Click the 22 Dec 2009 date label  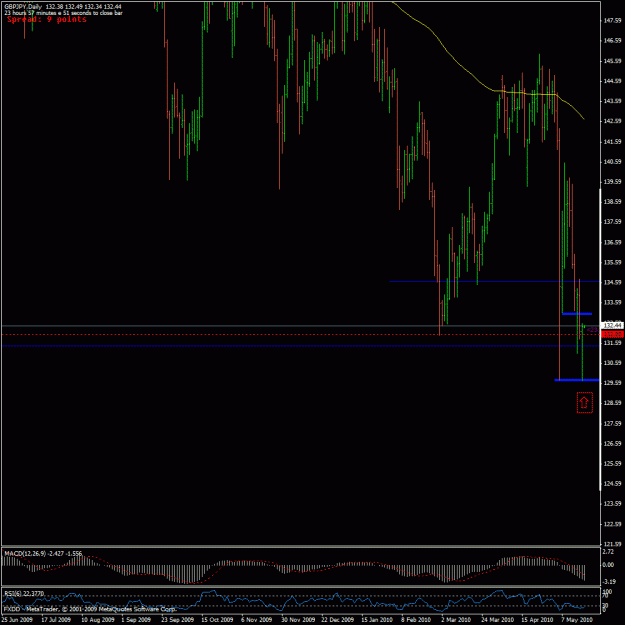pyautogui.click(x=337, y=620)
